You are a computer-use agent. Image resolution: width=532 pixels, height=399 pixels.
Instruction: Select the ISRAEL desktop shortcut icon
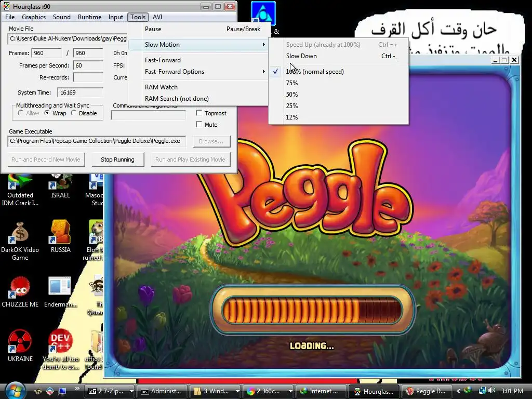coord(60,181)
